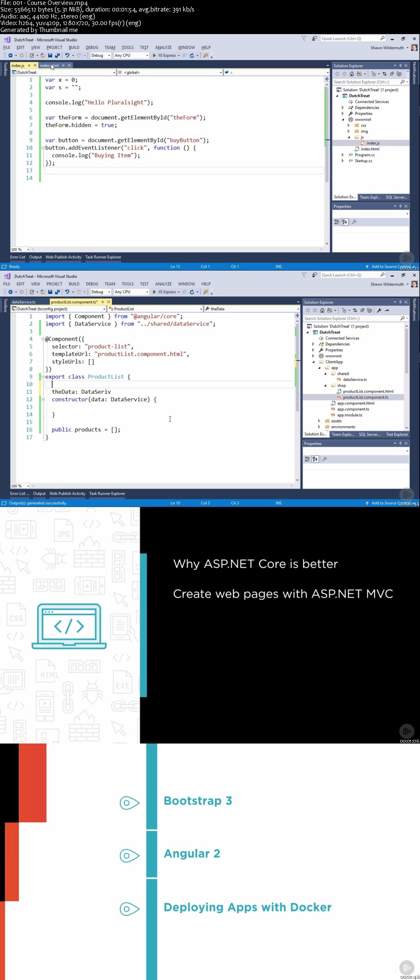Open the Error List pane in the top window
The width and height of the screenshot is (420, 980).
(18, 257)
